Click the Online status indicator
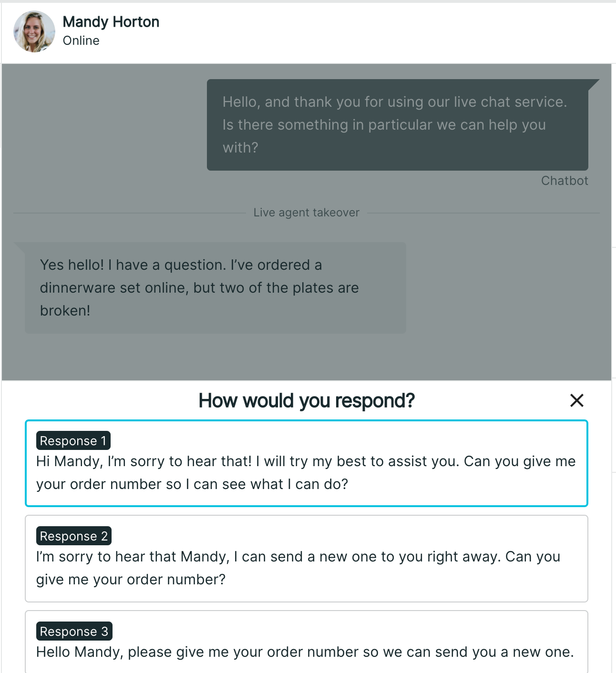 click(x=81, y=41)
